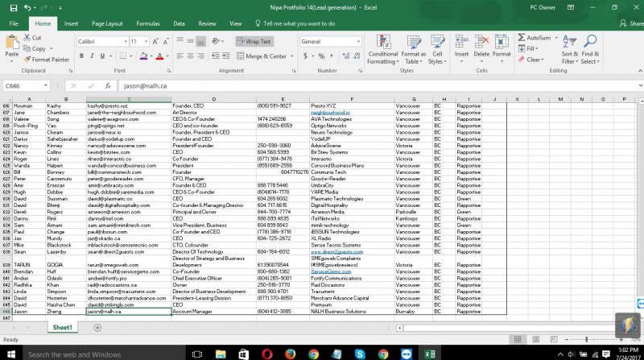
Task: Apply percent style format
Action: click(x=321, y=56)
